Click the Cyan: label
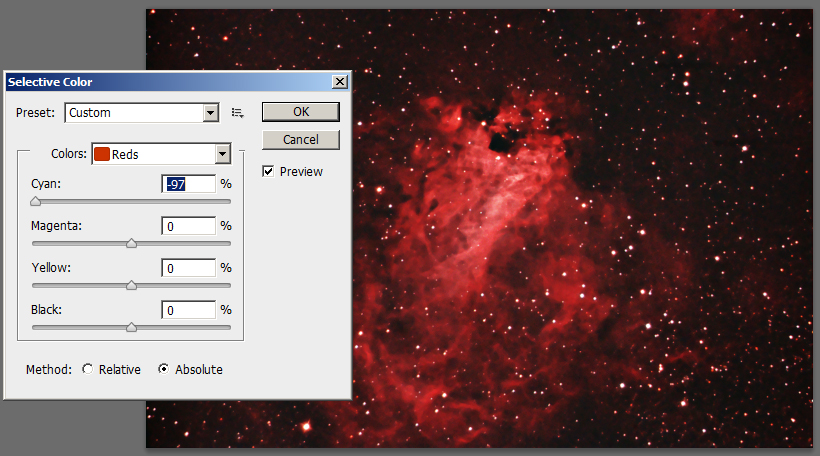This screenshot has width=820, height=456. point(46,184)
